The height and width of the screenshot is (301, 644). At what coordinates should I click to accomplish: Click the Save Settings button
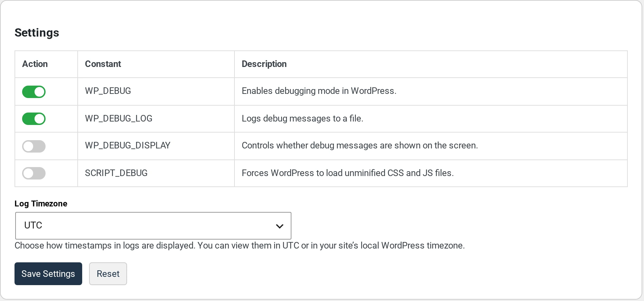tap(48, 274)
